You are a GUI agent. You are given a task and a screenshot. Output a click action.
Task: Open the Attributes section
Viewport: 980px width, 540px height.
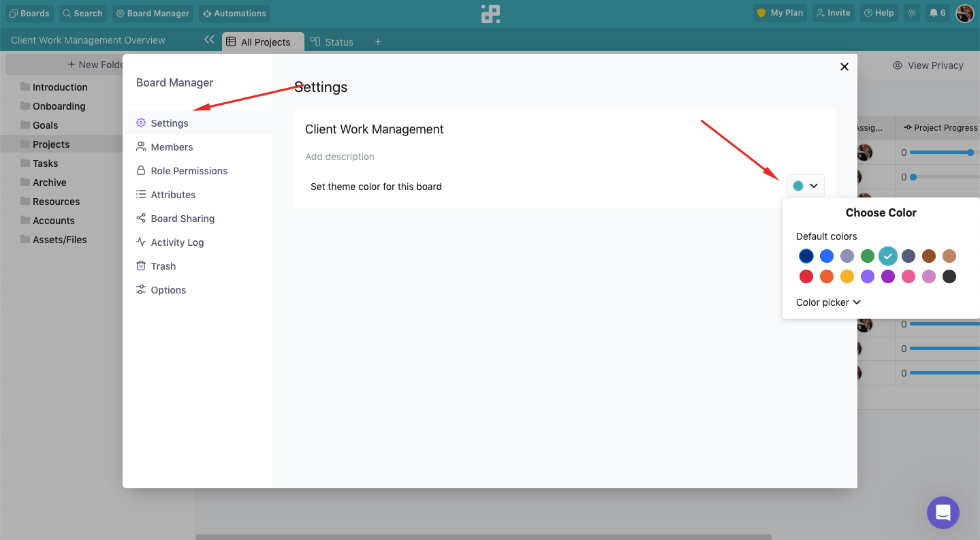point(197,195)
